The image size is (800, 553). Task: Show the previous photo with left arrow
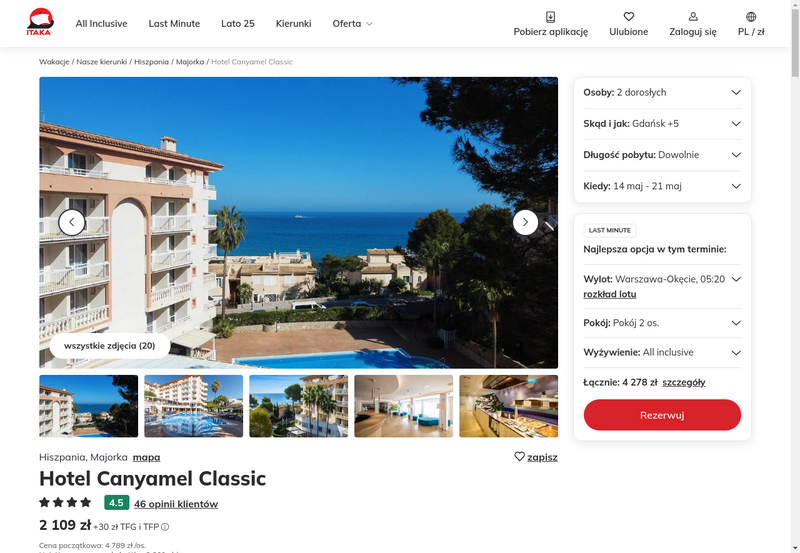[72, 222]
